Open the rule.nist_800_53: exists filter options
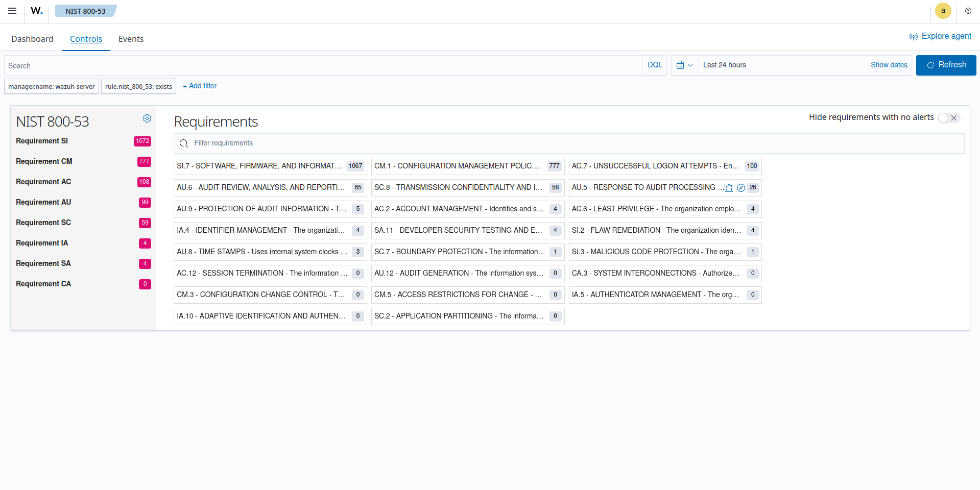Screen dimensions: 980x490 coord(138,86)
